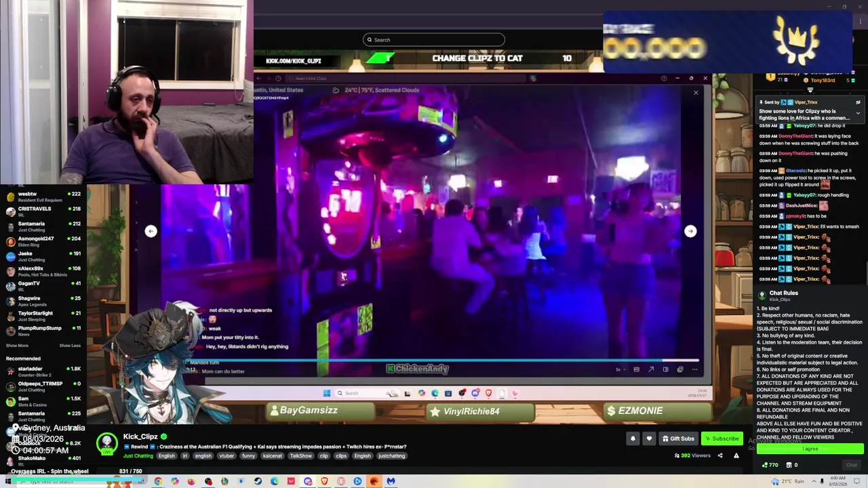Open Opera browser from the taskbar

click(x=341, y=481)
